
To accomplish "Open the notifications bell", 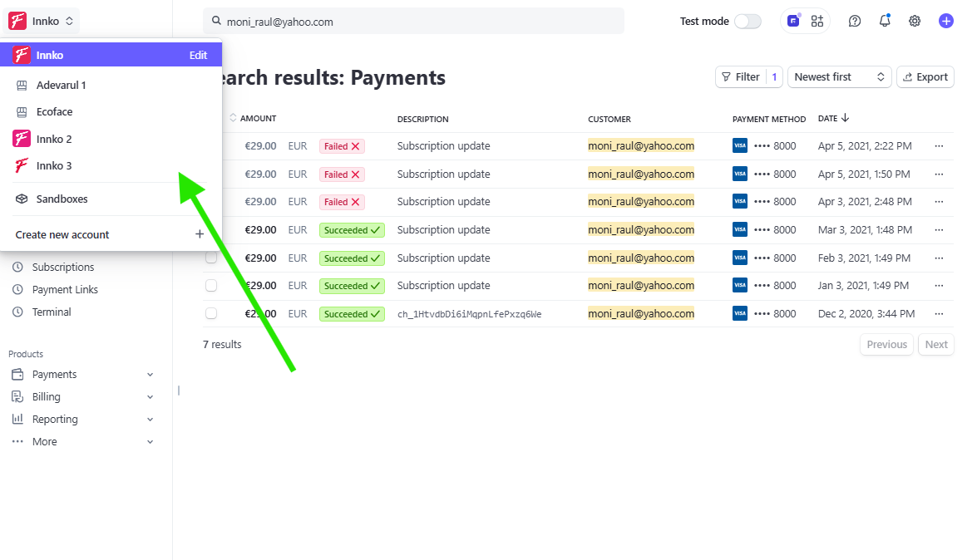I will pyautogui.click(x=885, y=21).
